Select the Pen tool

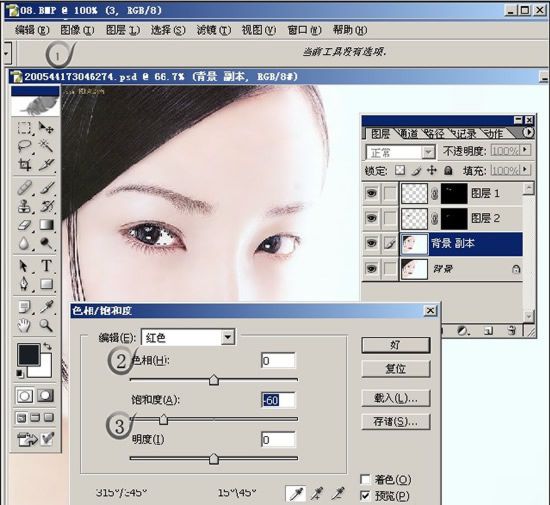[24, 284]
